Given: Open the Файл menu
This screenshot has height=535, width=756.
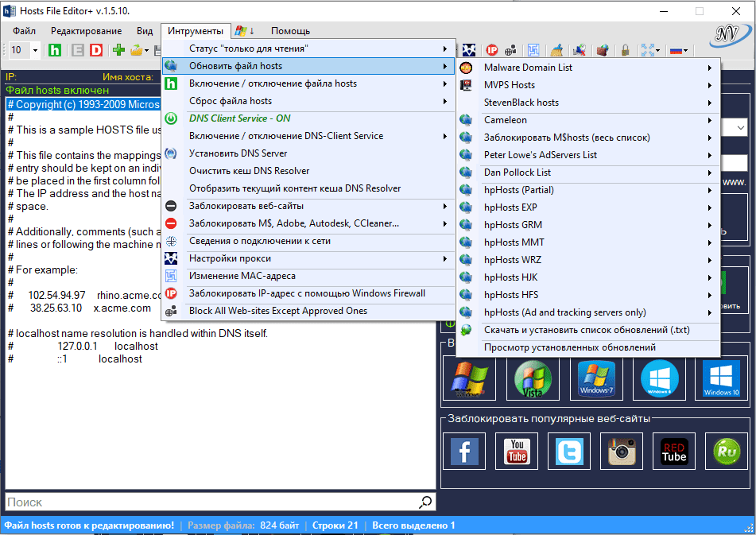Looking at the screenshot, I should point(24,31).
